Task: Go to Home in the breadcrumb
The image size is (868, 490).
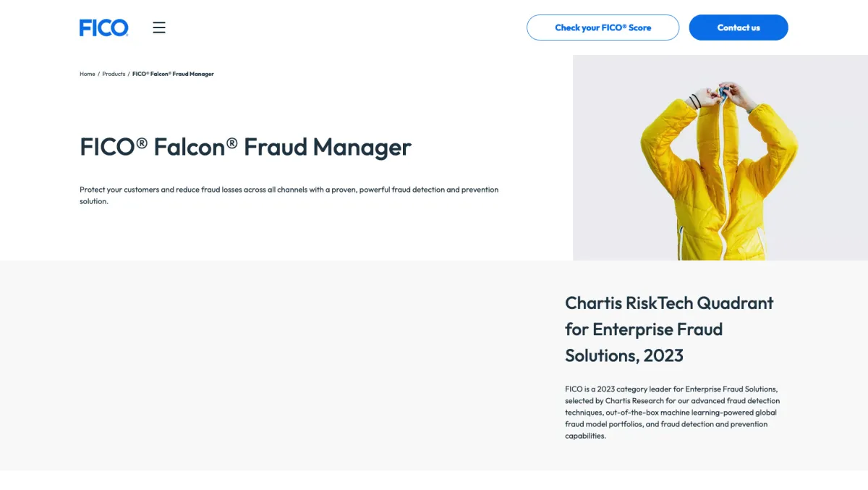Action: [88, 74]
